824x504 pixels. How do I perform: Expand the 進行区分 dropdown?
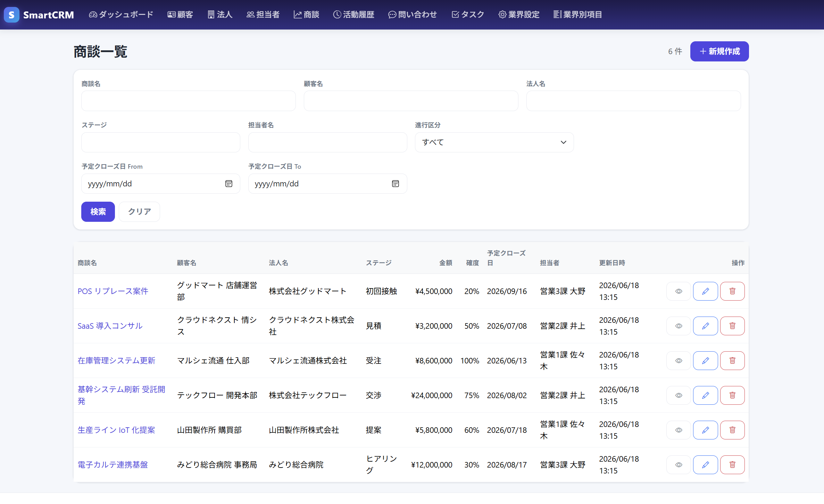coord(494,142)
